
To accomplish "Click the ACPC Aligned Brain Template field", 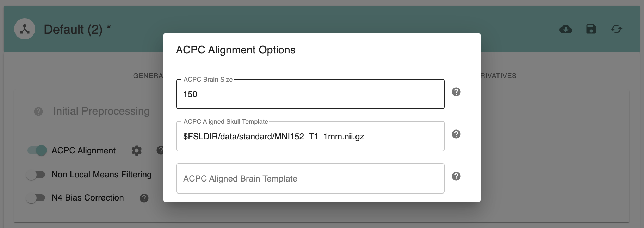I will point(310,179).
